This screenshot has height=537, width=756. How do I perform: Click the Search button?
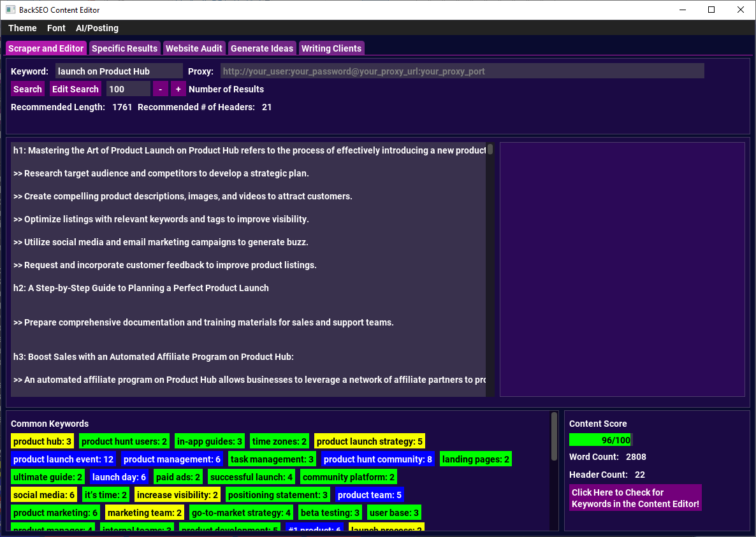(x=27, y=89)
